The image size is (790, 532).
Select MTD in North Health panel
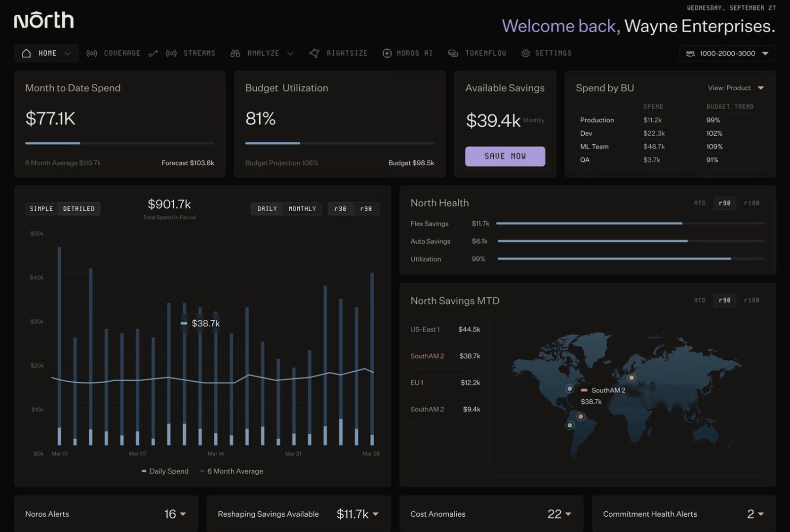click(x=700, y=203)
